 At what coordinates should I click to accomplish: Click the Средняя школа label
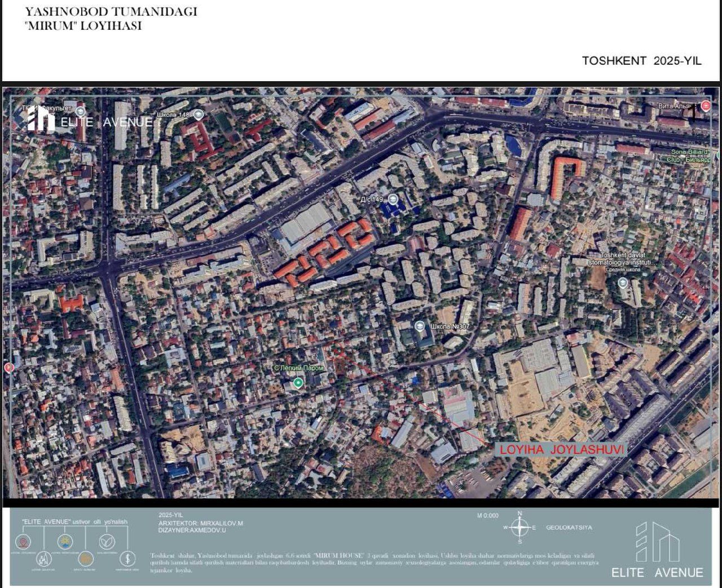(623, 270)
